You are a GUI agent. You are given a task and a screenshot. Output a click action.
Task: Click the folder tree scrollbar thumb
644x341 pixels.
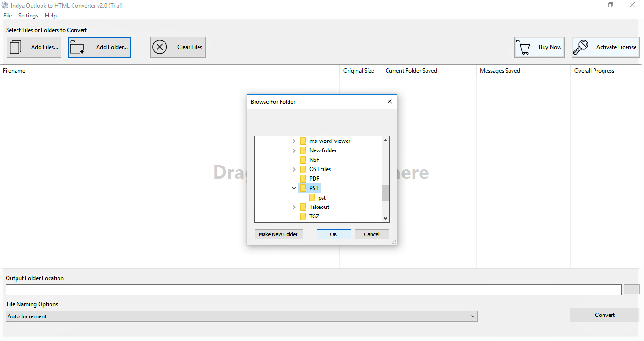(x=386, y=193)
